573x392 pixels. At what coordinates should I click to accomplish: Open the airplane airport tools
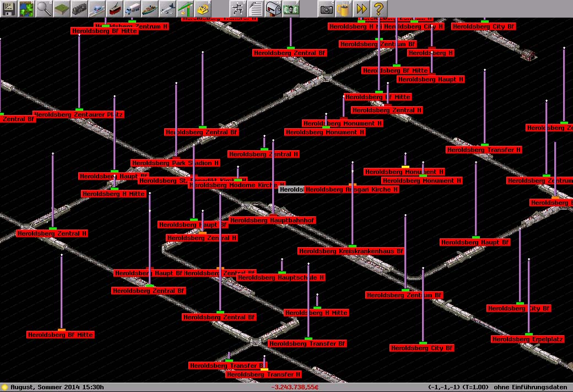point(167,9)
